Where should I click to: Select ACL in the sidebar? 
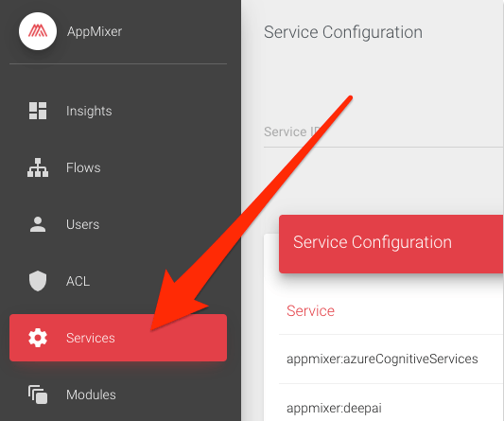118,281
